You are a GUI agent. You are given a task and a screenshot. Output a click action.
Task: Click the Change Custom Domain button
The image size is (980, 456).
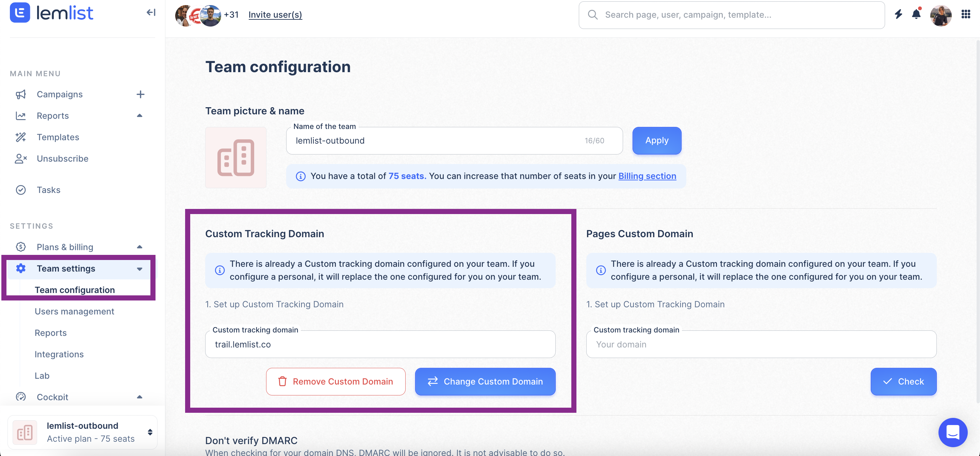[x=485, y=381]
